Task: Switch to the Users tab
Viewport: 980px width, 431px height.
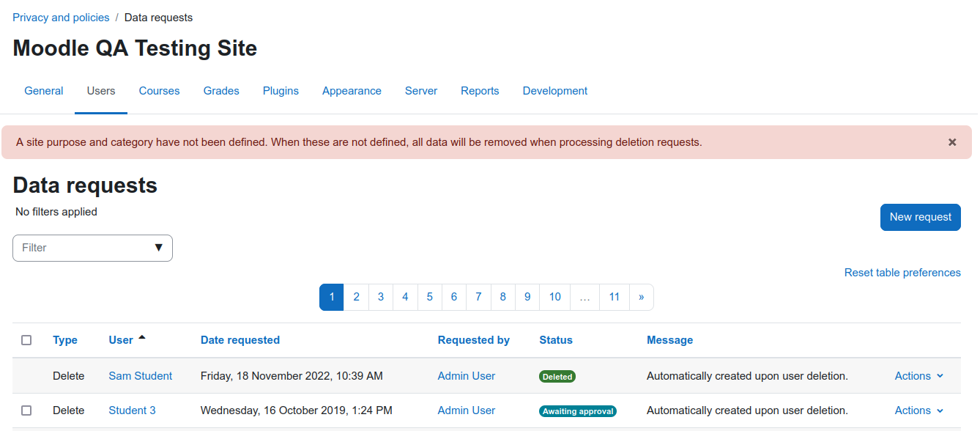Action: [x=101, y=91]
